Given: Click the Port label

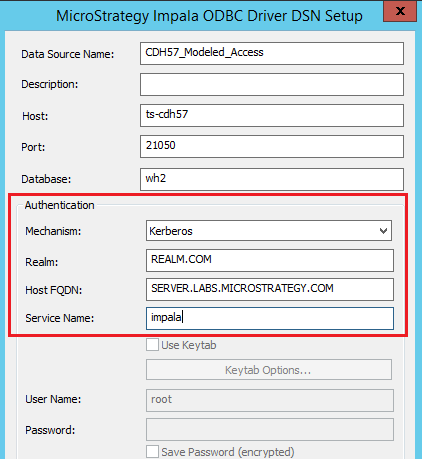Looking at the screenshot, I should (x=33, y=147).
